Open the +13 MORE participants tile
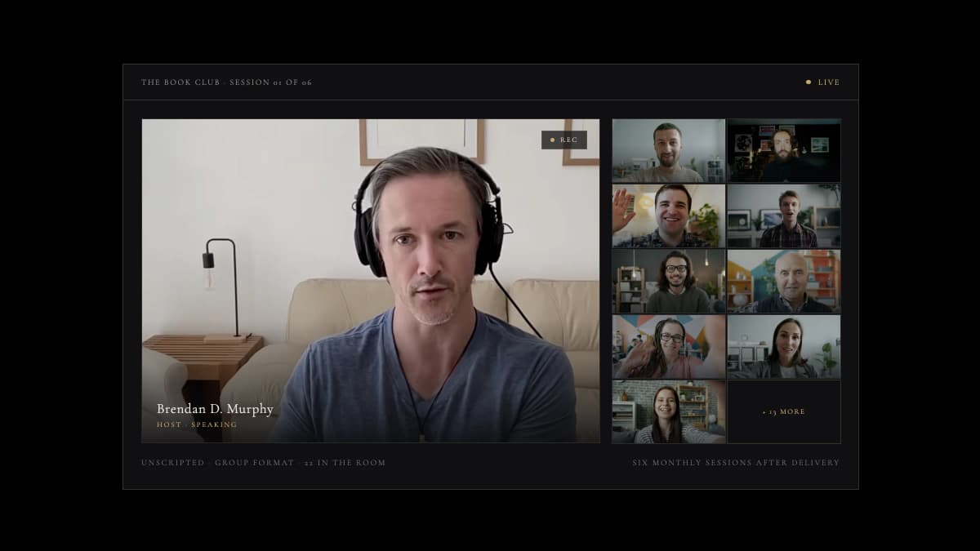The height and width of the screenshot is (551, 980). [x=784, y=411]
